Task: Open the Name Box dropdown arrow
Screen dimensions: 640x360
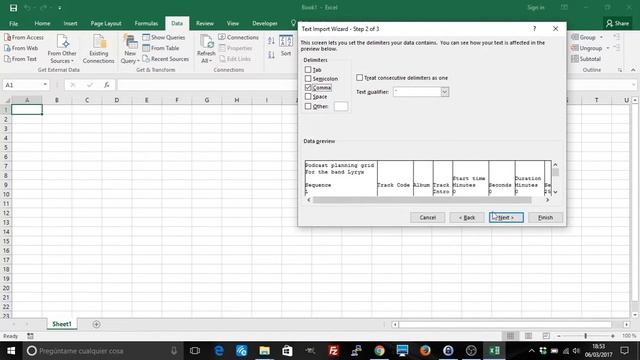Action: [45, 85]
